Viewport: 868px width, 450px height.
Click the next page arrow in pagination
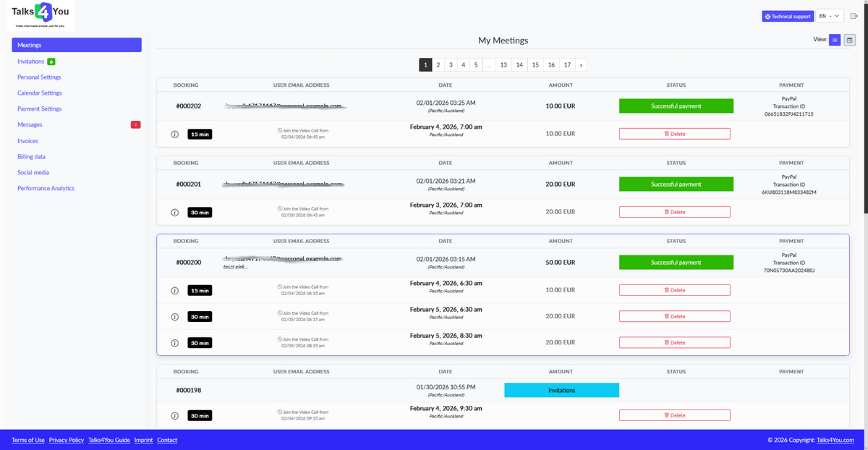pyautogui.click(x=581, y=64)
